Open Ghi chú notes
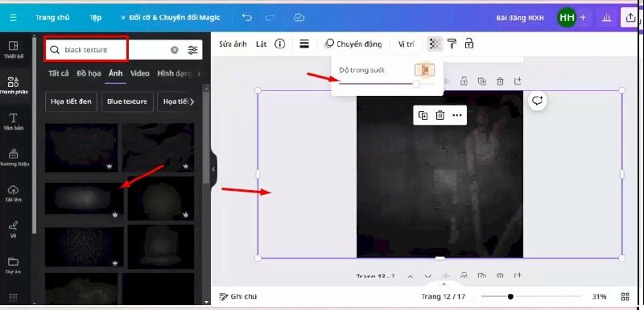Viewport: 644px width, 310px height. pyautogui.click(x=238, y=297)
